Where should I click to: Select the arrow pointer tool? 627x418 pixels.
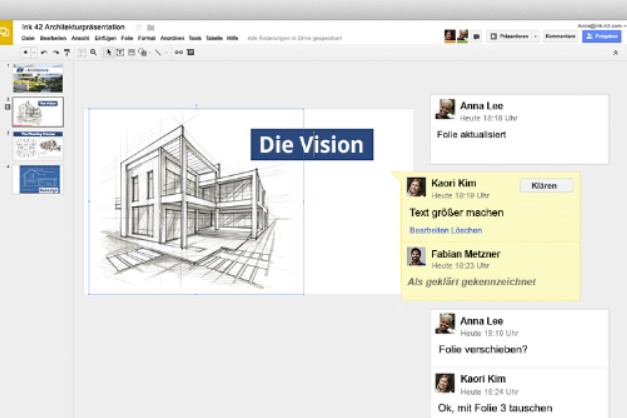pos(108,52)
